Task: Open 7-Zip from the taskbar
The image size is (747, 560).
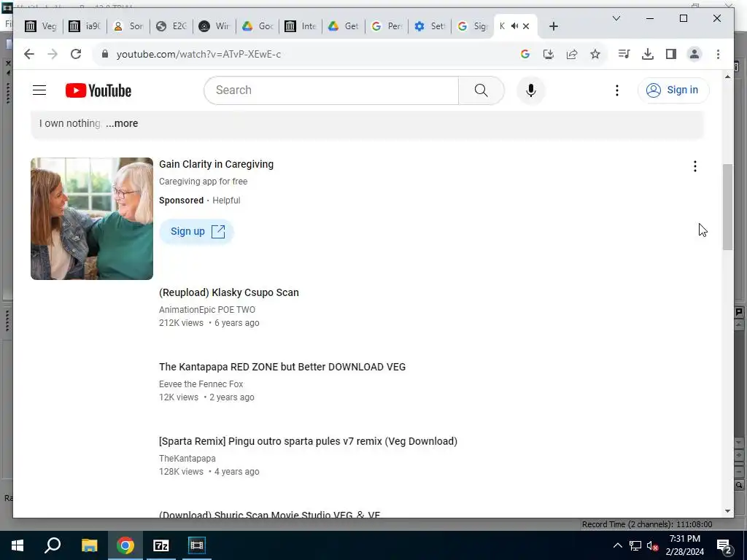Action: click(x=161, y=545)
